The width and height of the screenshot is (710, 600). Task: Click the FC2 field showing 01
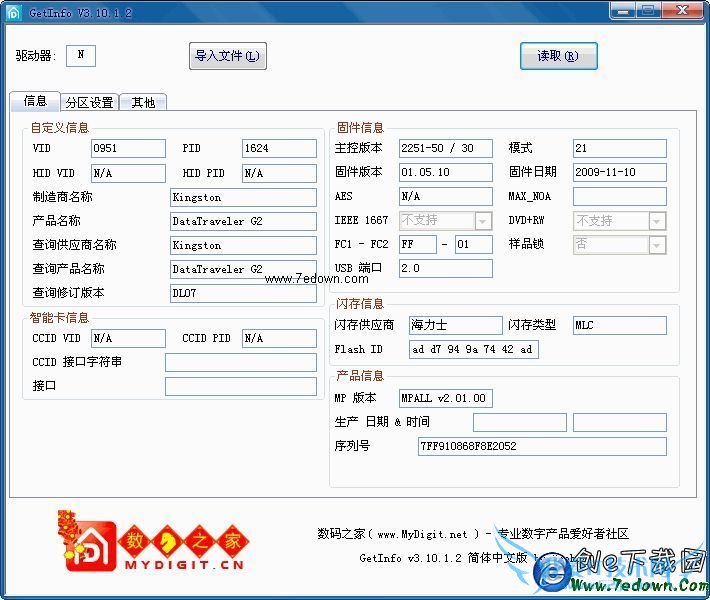[474, 245]
